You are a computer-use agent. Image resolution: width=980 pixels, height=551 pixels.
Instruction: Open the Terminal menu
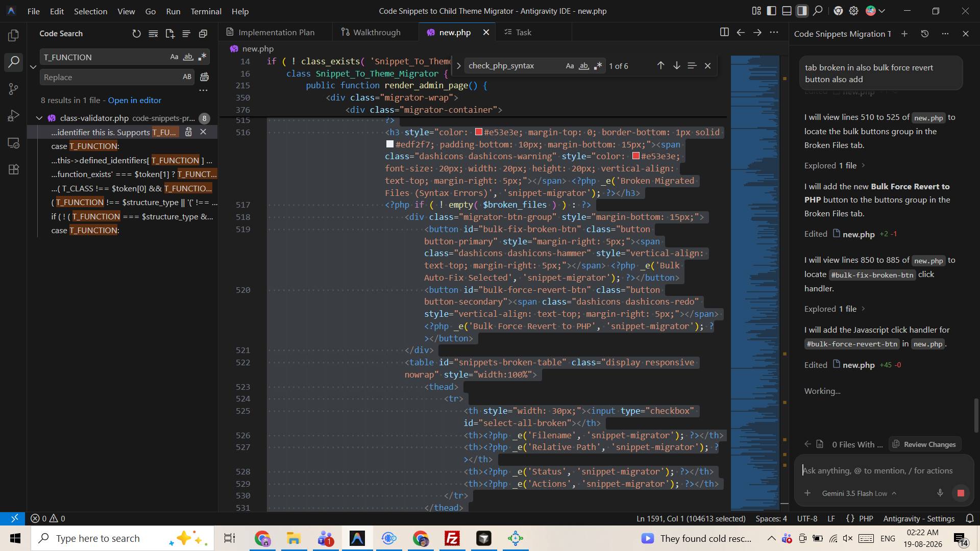point(206,11)
